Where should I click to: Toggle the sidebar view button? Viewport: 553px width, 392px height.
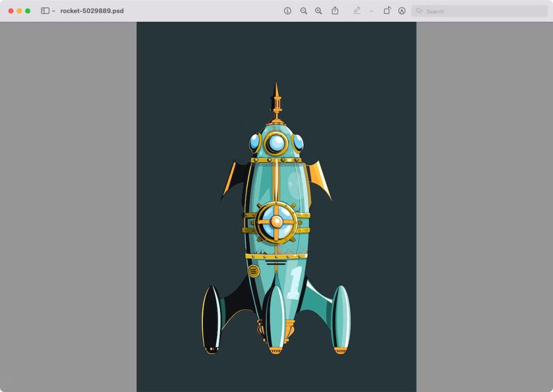45,11
